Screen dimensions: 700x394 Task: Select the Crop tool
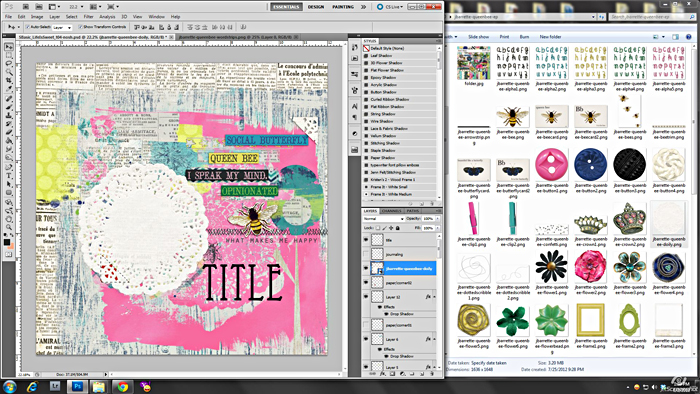pos(8,81)
